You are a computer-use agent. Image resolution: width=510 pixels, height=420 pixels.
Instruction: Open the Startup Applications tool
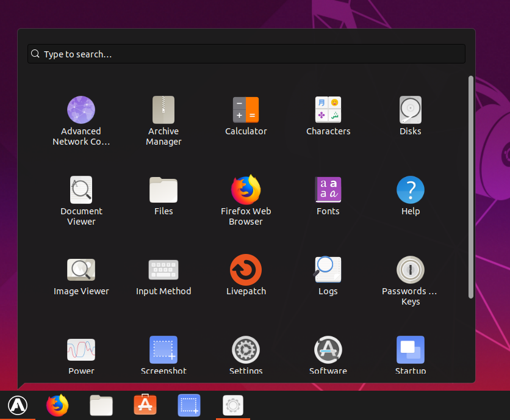[410, 349]
